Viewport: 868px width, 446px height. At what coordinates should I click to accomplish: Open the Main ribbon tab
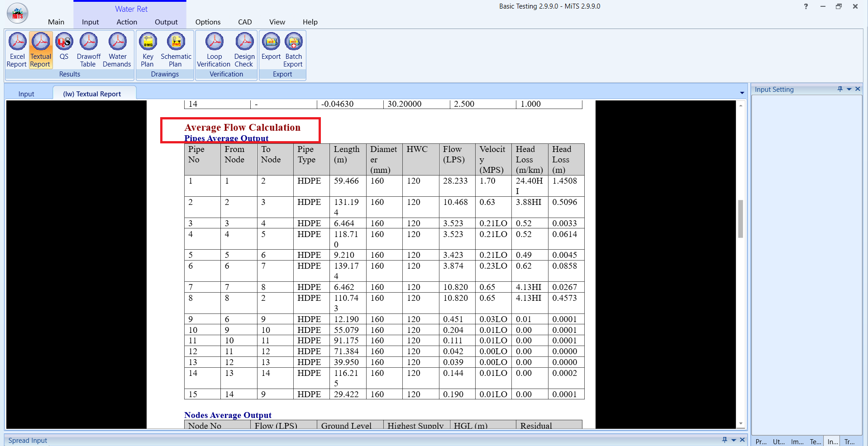[56, 22]
